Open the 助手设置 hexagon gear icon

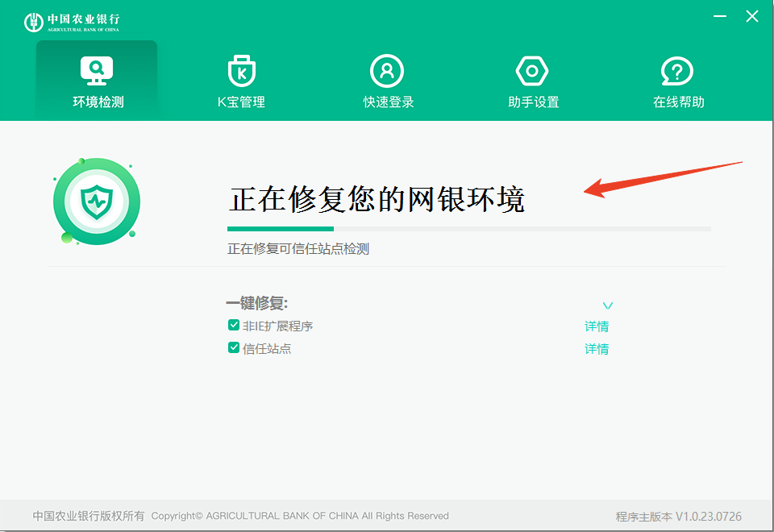[x=532, y=71]
